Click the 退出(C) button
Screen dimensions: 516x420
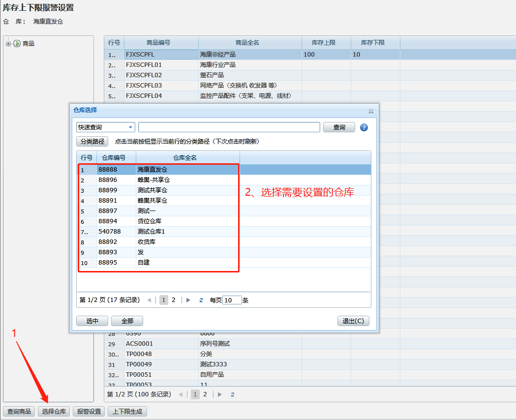point(353,321)
